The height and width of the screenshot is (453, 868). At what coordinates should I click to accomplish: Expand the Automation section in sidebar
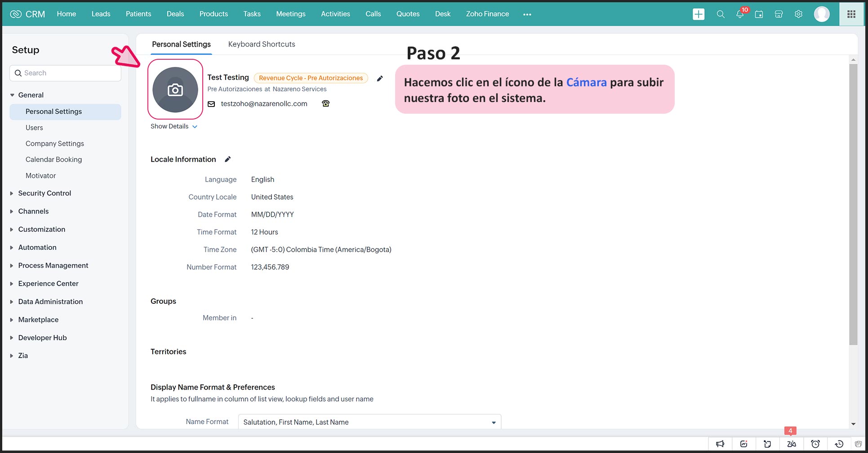coord(37,248)
